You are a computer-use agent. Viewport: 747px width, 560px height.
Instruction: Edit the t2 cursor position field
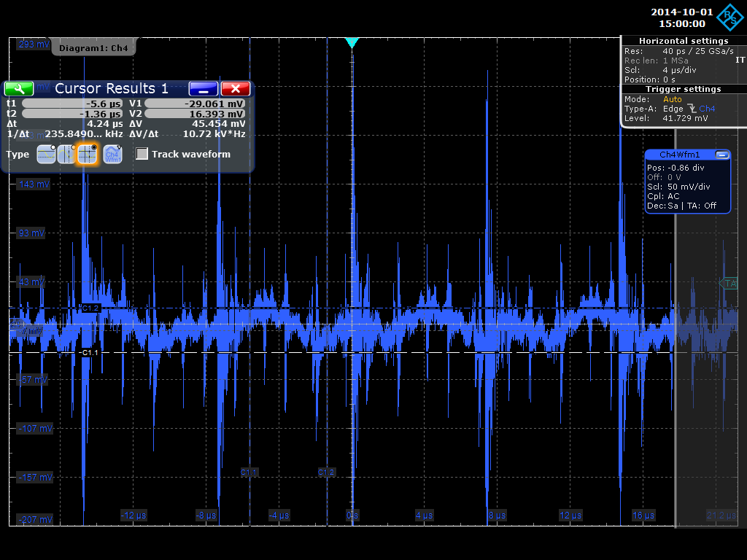tap(72, 114)
